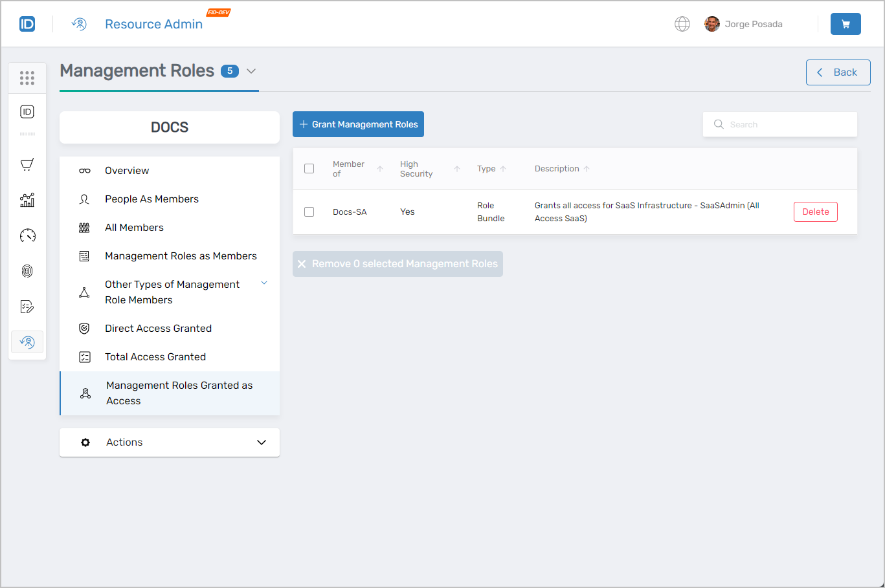885x588 pixels.
Task: Open the app grid launcher icon
Action: point(27,78)
